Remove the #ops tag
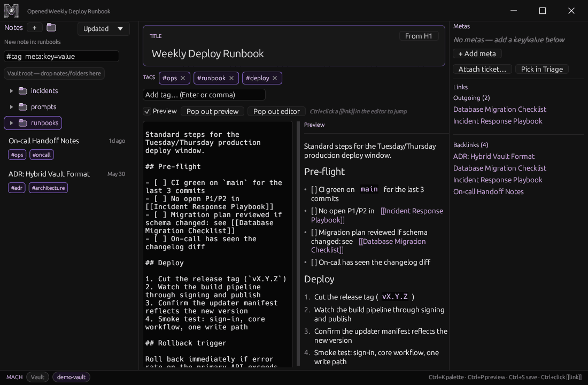The width and height of the screenshot is (588, 385). (183, 78)
